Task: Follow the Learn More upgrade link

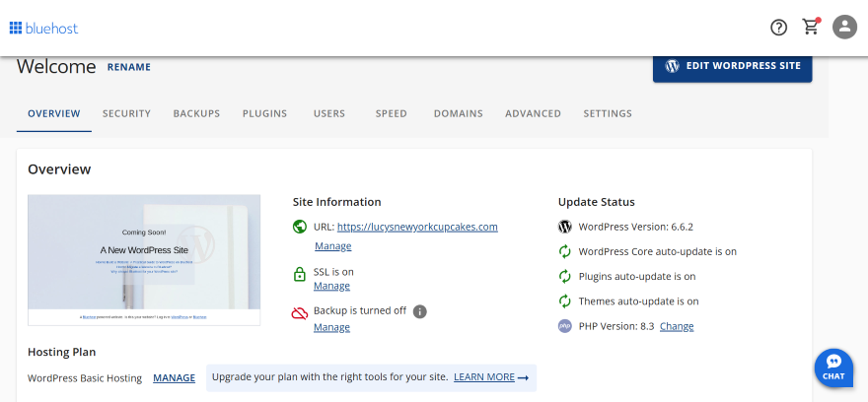Action: (491, 377)
